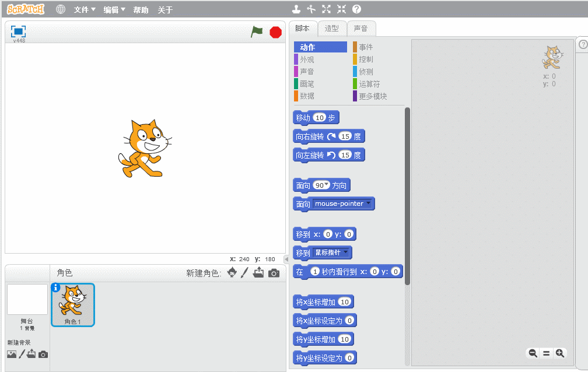Switch to the 造型 tab
The image size is (588, 372).
click(x=331, y=29)
